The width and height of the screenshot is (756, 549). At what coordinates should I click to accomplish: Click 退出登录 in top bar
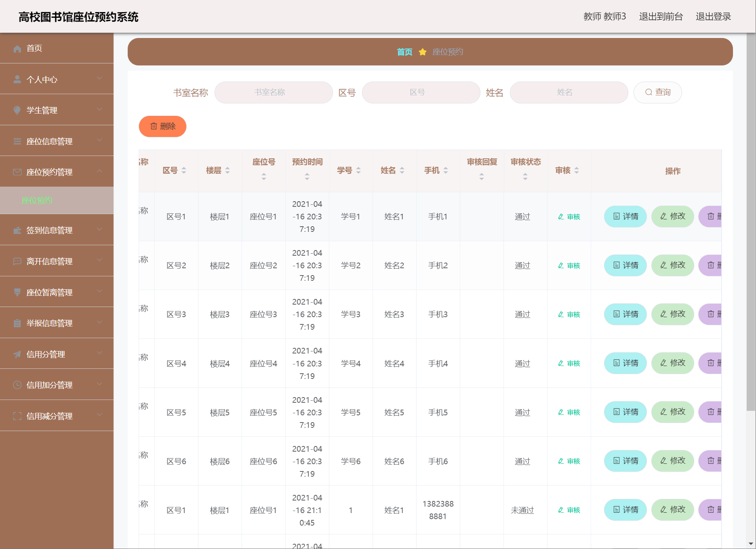tap(713, 17)
